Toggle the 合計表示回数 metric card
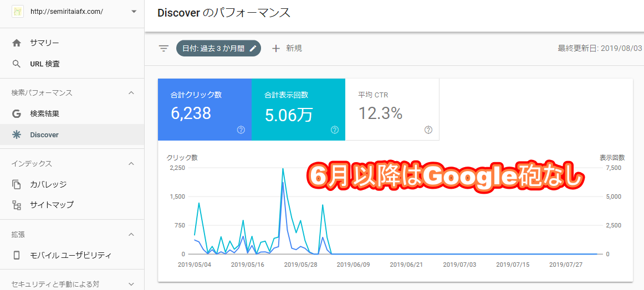Image resolution: width=644 pixels, height=290 pixels. pyautogui.click(x=298, y=110)
